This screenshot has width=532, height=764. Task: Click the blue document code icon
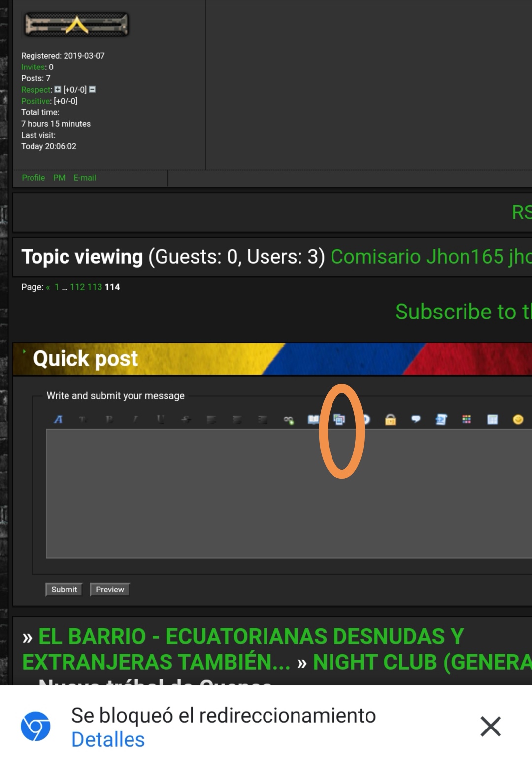click(441, 419)
